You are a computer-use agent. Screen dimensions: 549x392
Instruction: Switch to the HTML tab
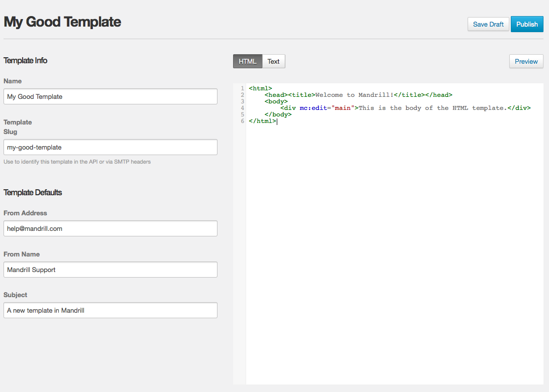tap(248, 61)
